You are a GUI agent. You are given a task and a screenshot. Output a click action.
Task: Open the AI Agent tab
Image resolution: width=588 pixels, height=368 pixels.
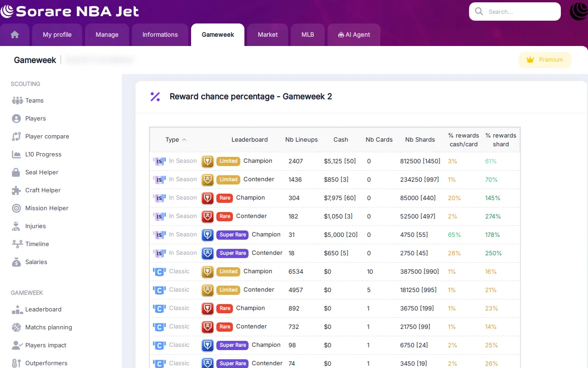click(x=354, y=34)
